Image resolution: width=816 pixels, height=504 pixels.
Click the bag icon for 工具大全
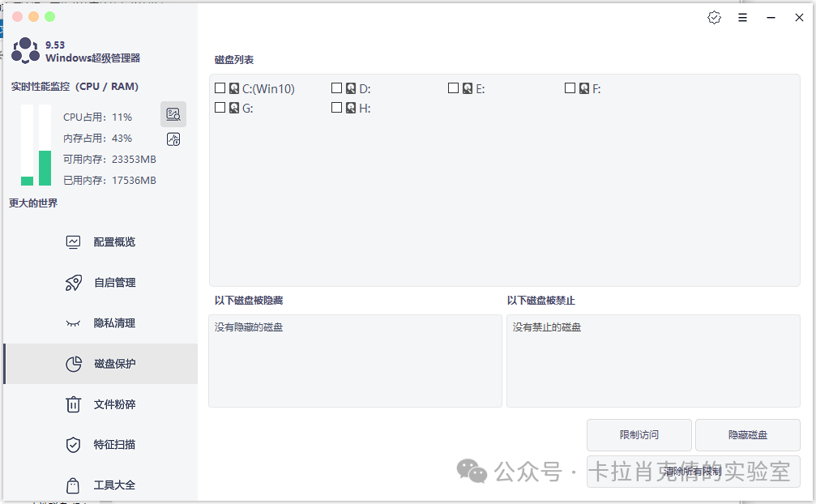[x=73, y=485]
